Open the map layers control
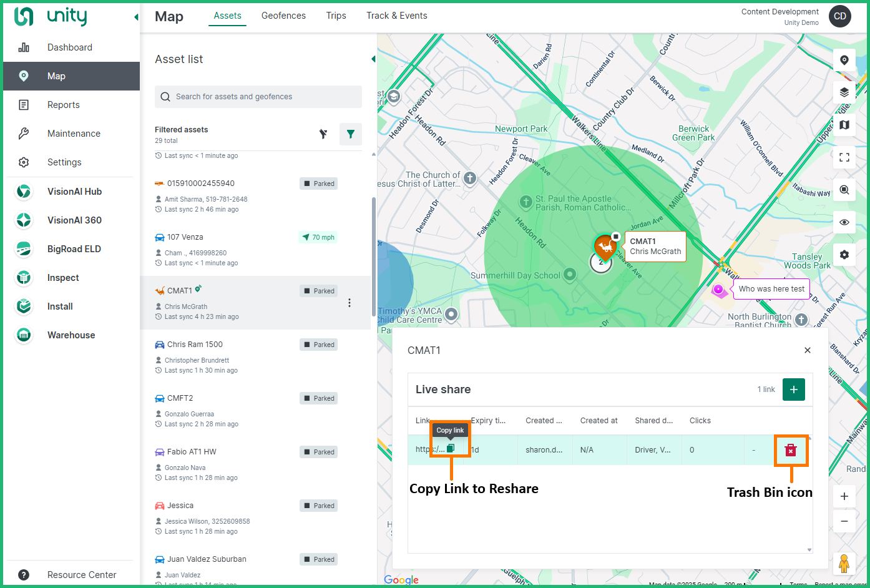 844,92
